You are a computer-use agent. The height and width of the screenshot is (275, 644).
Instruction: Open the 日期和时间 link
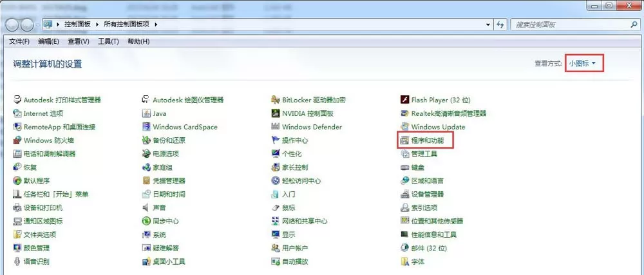169,194
